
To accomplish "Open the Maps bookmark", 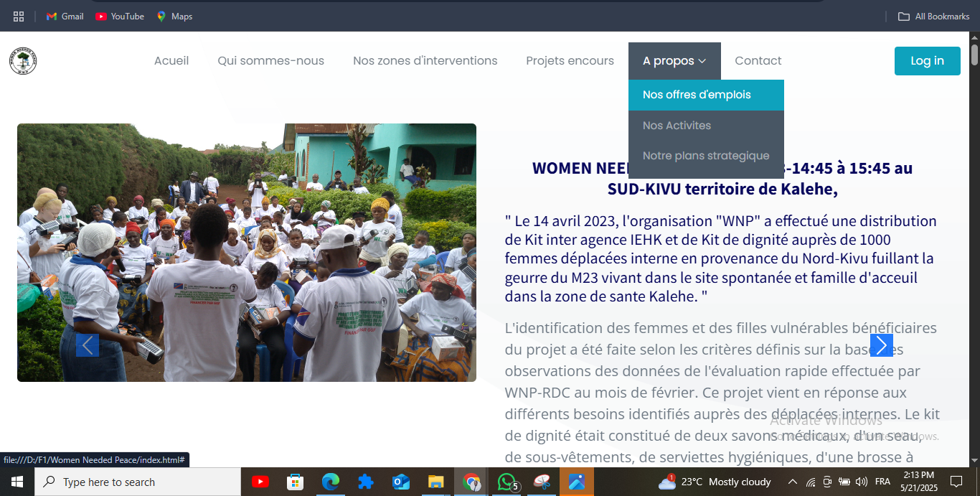I will (174, 16).
